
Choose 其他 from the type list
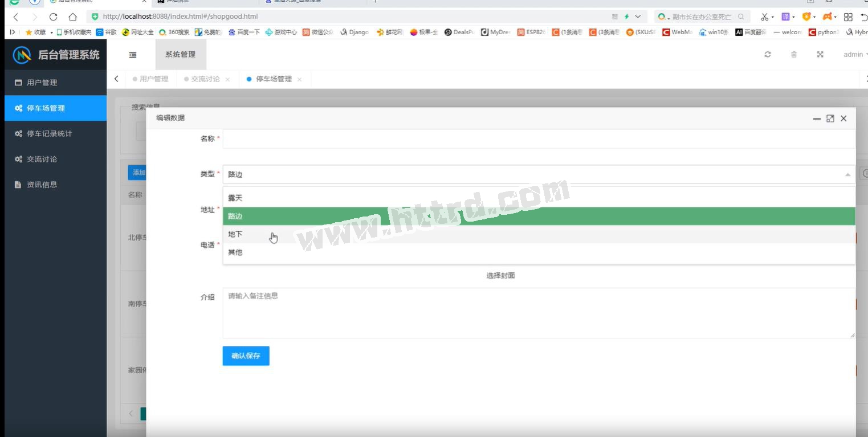click(x=539, y=252)
